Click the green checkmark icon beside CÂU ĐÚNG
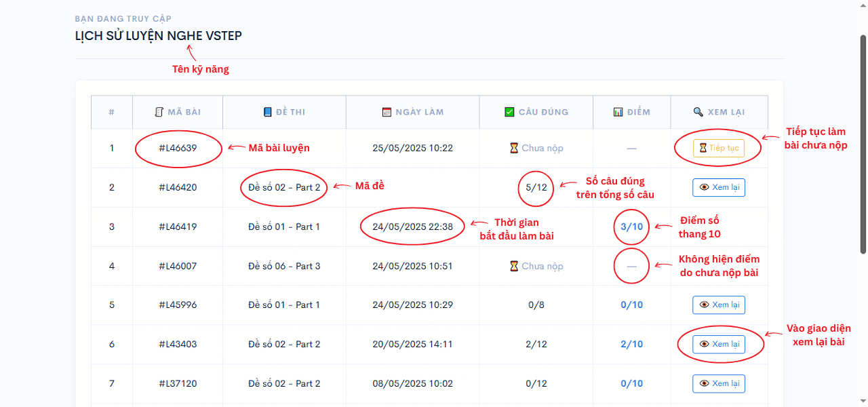The image size is (868, 407). click(x=510, y=112)
